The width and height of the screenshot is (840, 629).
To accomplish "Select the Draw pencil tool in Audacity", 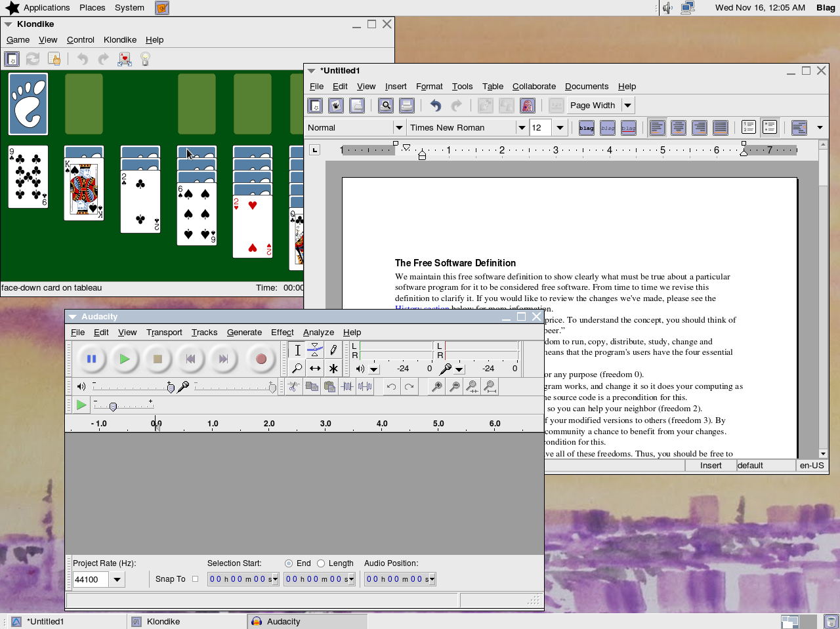I will coord(333,350).
